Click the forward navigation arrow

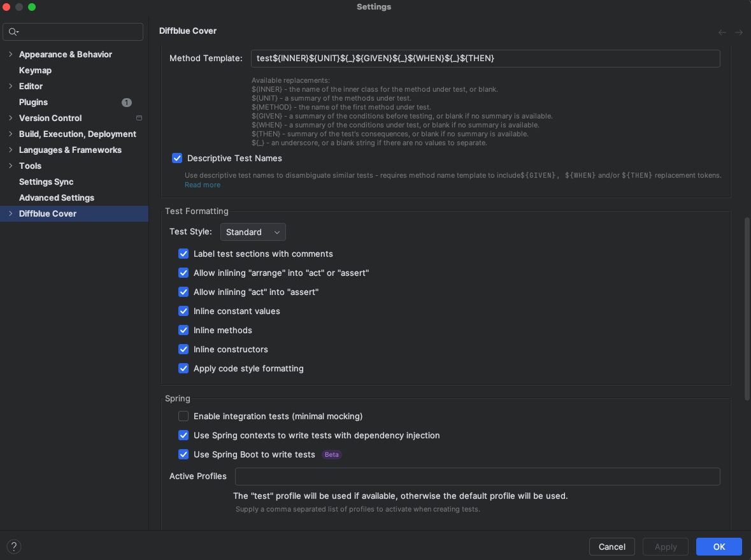click(x=739, y=32)
